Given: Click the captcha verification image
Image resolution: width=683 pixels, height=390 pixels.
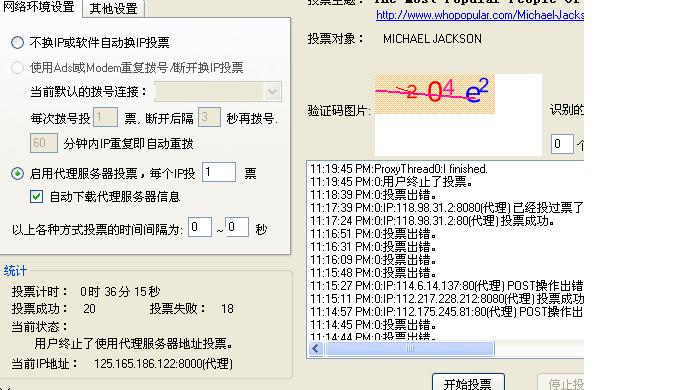Looking at the screenshot, I should [x=434, y=94].
